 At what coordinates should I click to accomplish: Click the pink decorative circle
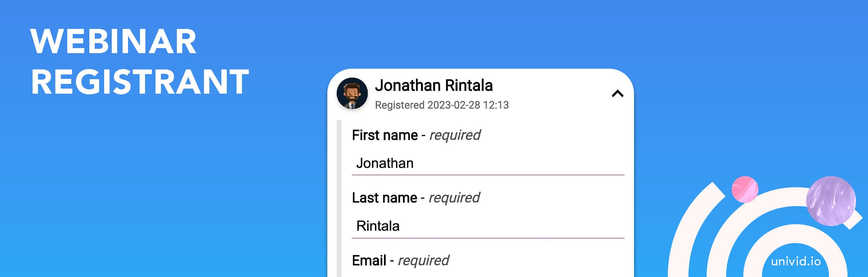pos(744,189)
